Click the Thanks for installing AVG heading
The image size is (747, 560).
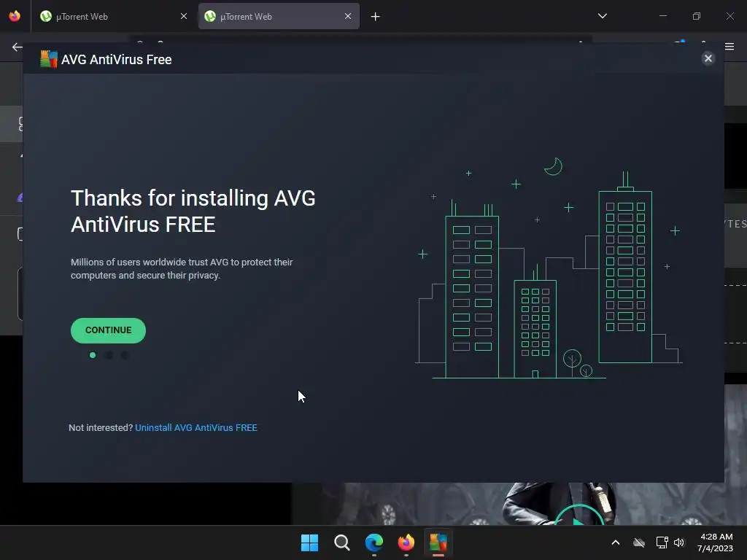(193, 211)
